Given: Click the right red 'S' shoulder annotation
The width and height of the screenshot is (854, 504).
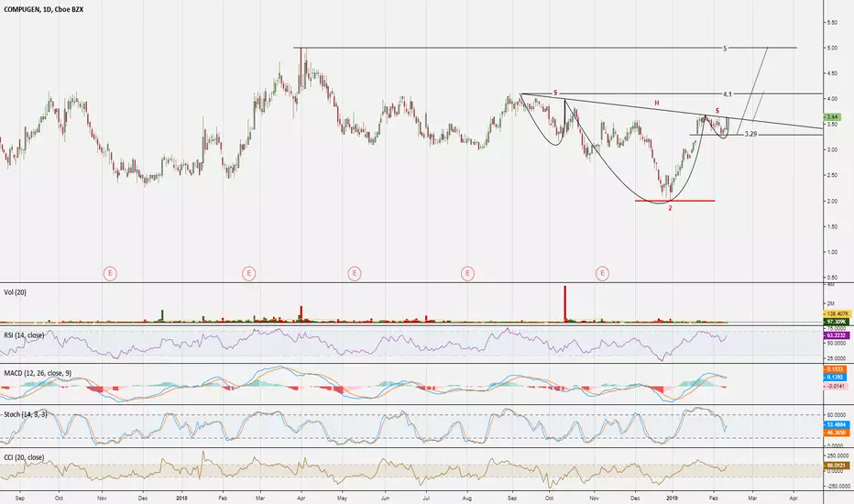Looking at the screenshot, I should click(x=717, y=111).
